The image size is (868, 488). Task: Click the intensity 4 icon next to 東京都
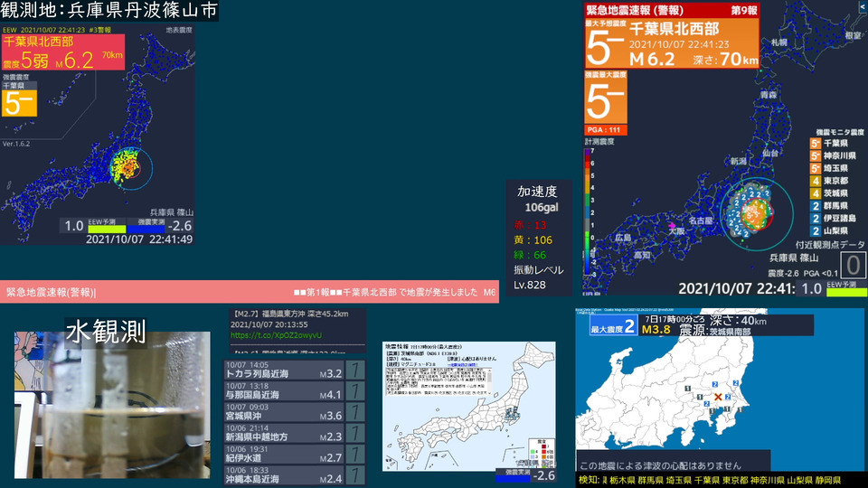816,181
